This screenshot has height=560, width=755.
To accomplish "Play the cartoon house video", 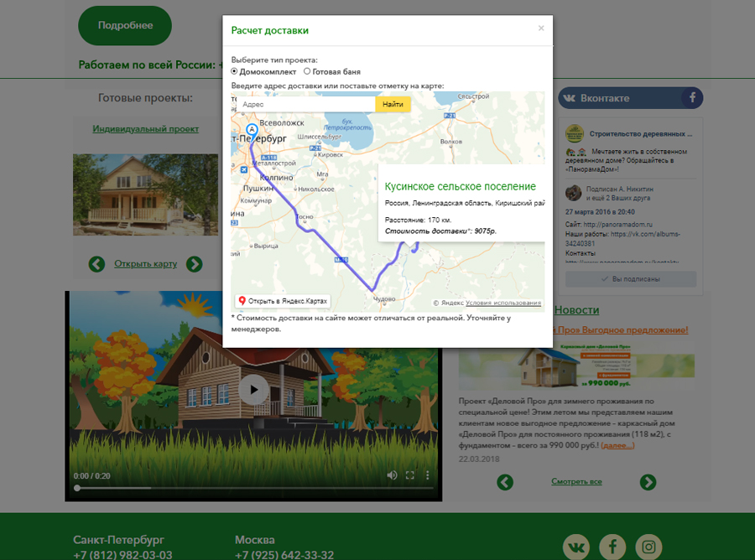I will pos(253,390).
